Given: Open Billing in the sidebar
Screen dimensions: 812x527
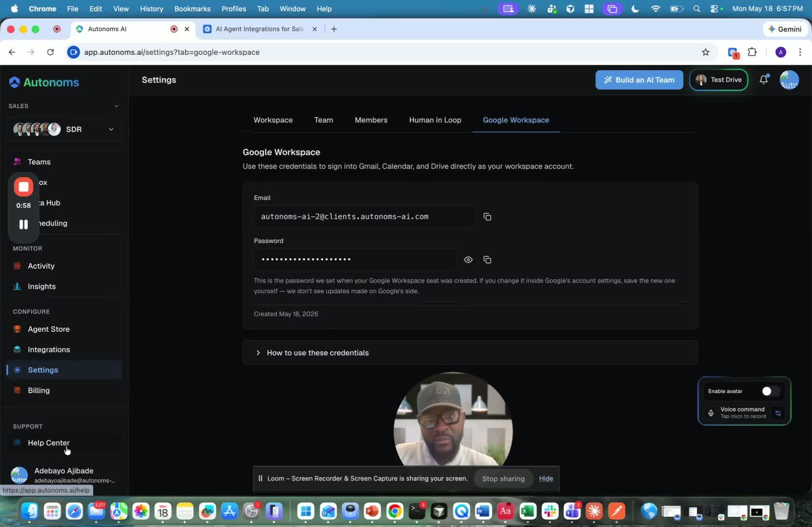Looking at the screenshot, I should [64, 391].
